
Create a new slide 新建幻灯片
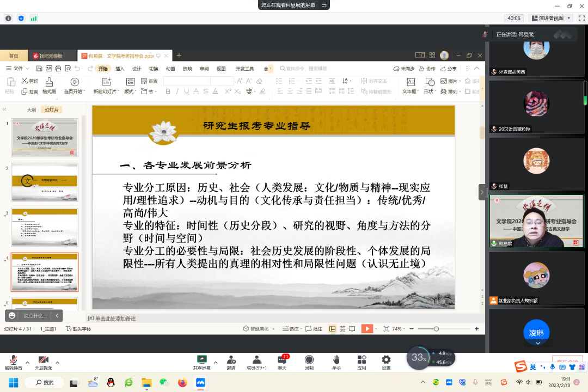coord(106,86)
